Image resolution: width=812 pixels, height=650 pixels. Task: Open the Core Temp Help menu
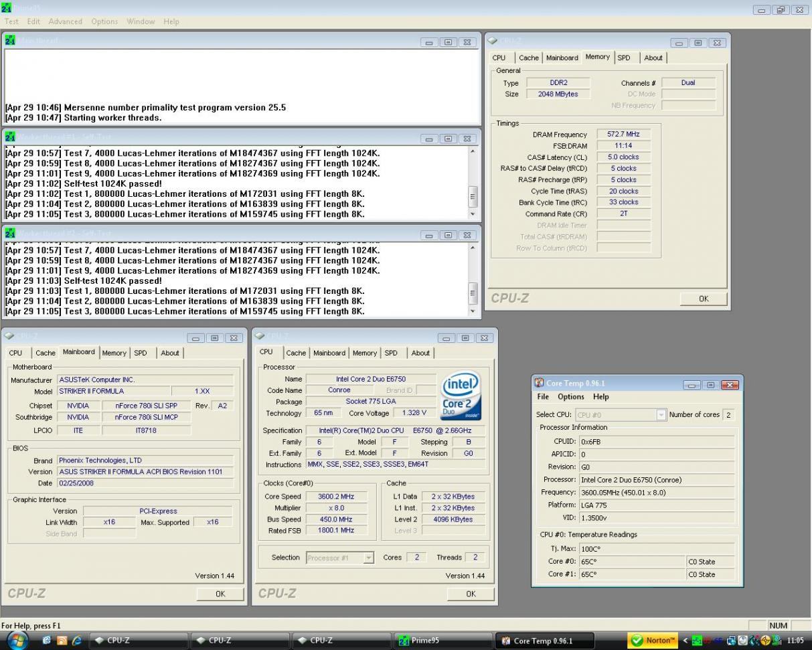[601, 397]
